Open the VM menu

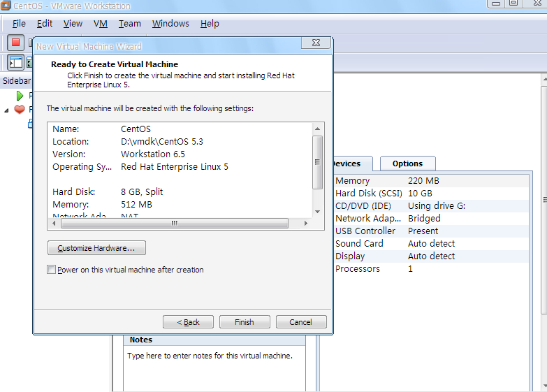tap(100, 23)
